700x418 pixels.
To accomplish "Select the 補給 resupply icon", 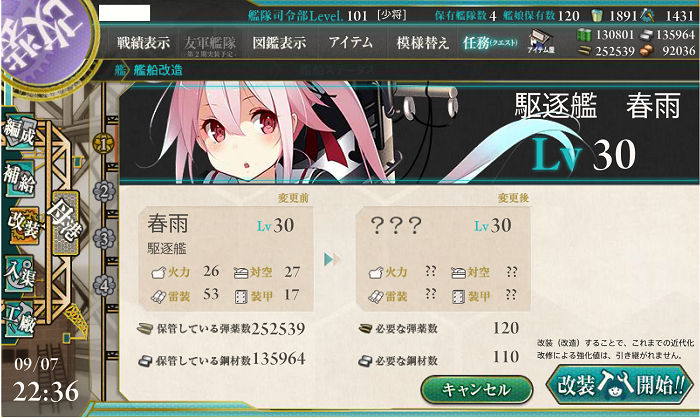I will click(x=20, y=179).
